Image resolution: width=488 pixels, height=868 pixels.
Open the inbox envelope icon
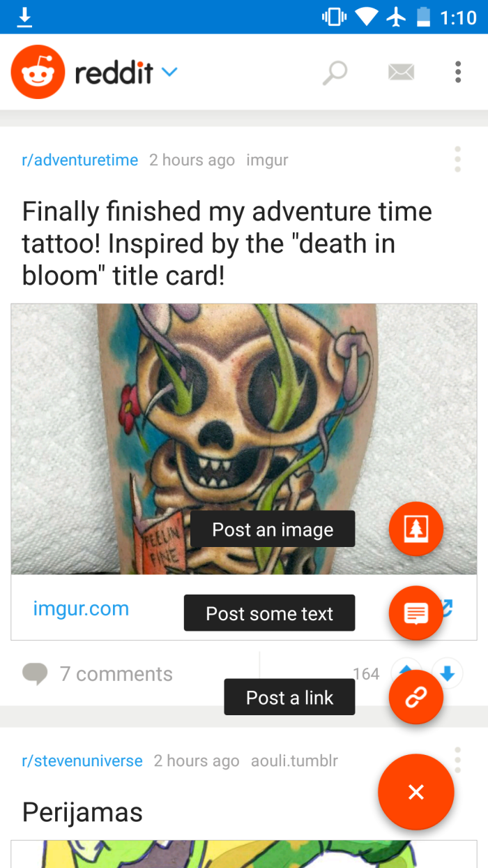[402, 72]
